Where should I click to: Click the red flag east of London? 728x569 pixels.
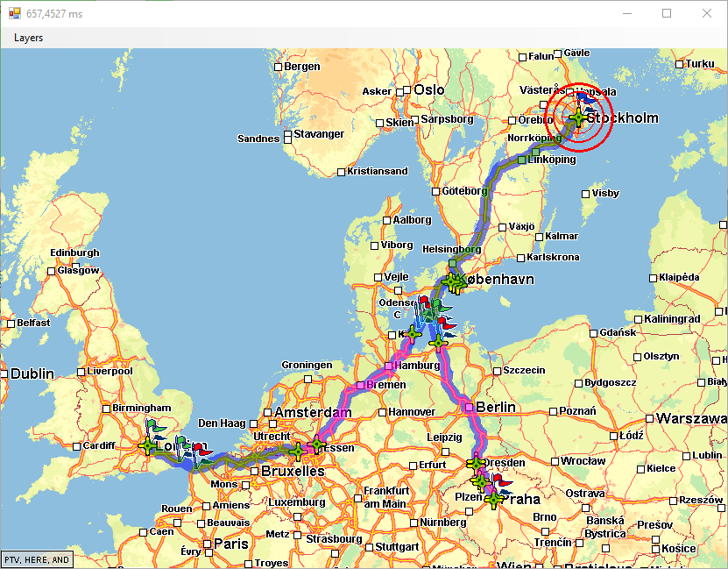tap(202, 450)
